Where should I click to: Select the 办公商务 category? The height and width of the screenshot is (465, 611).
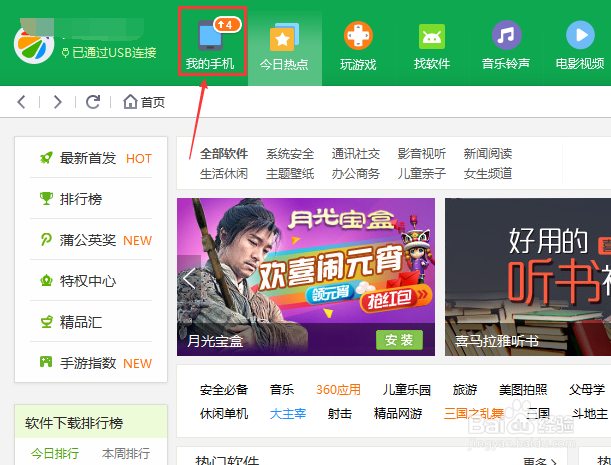(x=356, y=173)
